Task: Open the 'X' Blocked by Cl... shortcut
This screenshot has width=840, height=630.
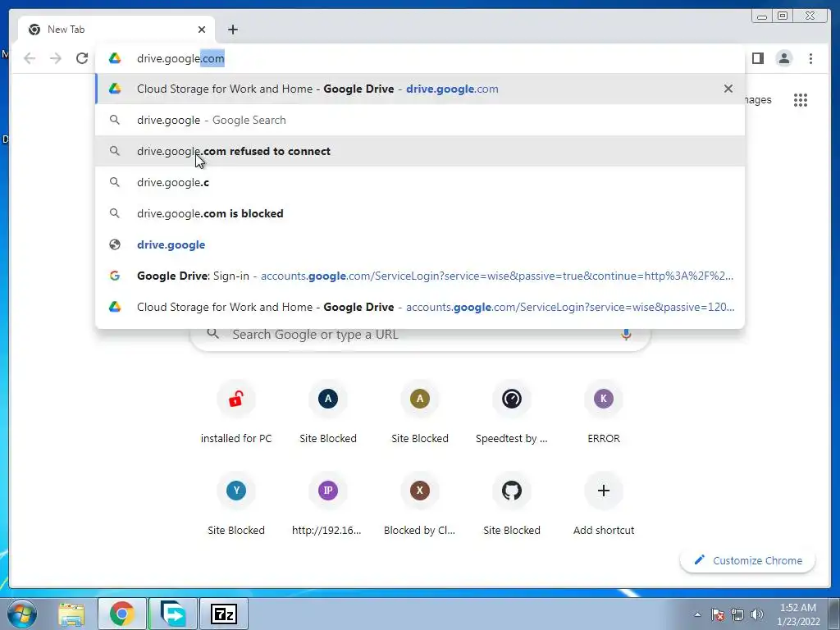Action: (420, 505)
